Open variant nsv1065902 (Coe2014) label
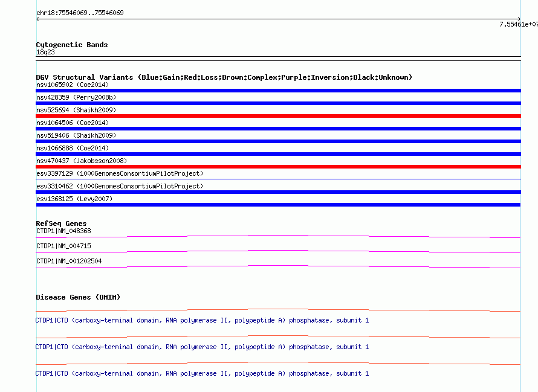 (x=73, y=85)
